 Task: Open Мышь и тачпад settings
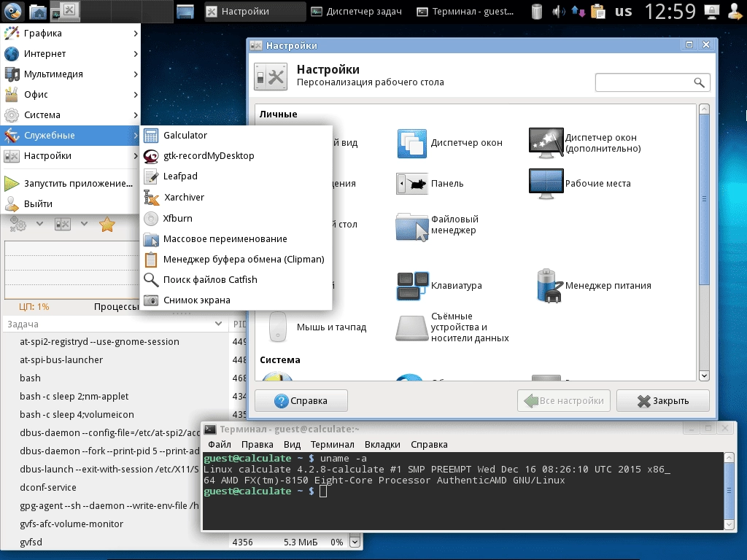(x=317, y=327)
